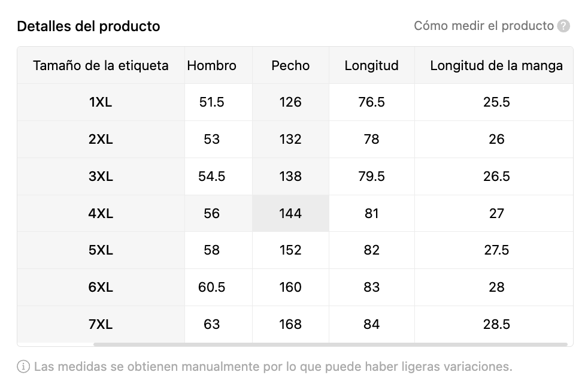Click the 28.5 sleeve length cell
The image size is (588, 387).
point(496,324)
